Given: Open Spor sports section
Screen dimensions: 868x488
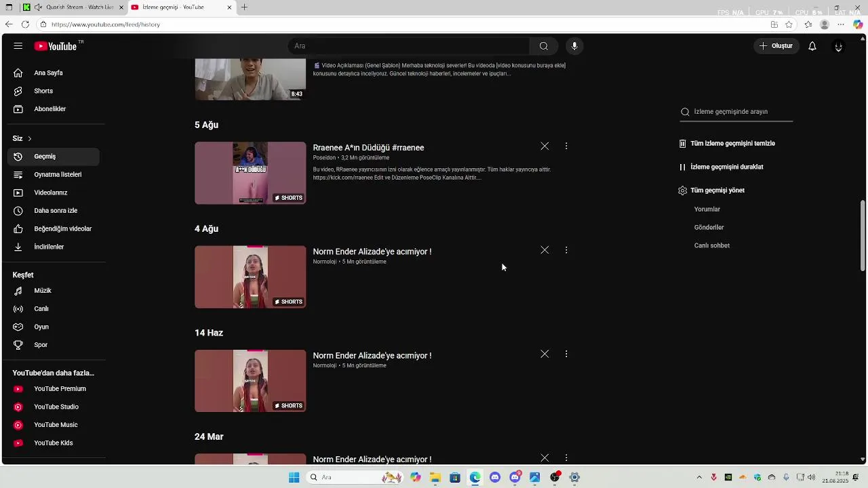Looking at the screenshot, I should point(54,345).
